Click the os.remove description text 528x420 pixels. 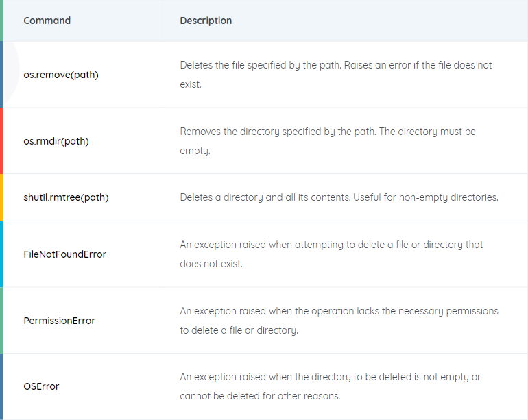pyautogui.click(x=336, y=75)
